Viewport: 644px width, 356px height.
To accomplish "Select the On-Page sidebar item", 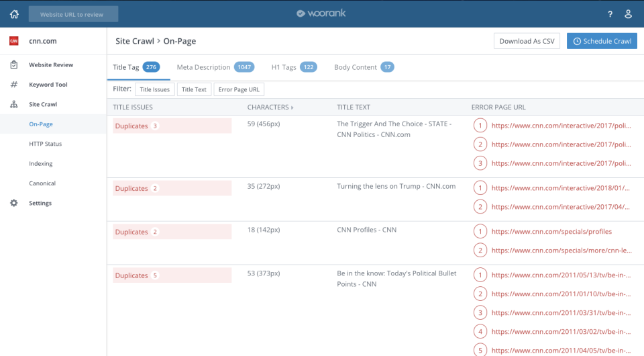I will [41, 124].
